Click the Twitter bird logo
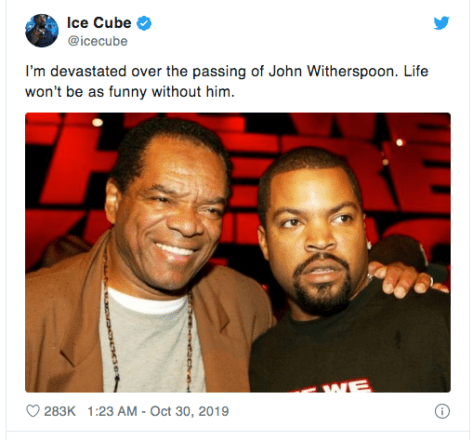 441,23
